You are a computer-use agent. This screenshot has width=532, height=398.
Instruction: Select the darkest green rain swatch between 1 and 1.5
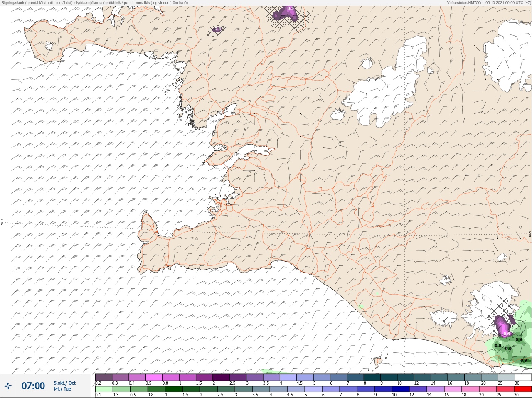pyautogui.click(x=174, y=389)
